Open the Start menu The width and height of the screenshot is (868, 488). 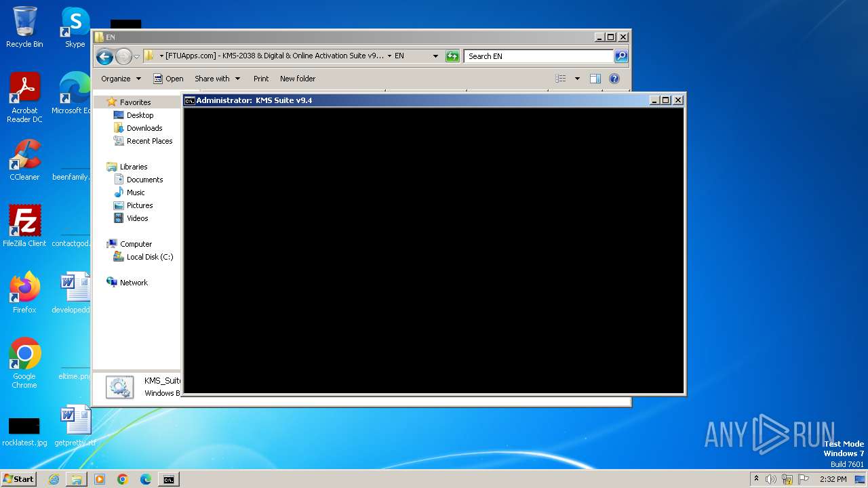click(x=18, y=479)
